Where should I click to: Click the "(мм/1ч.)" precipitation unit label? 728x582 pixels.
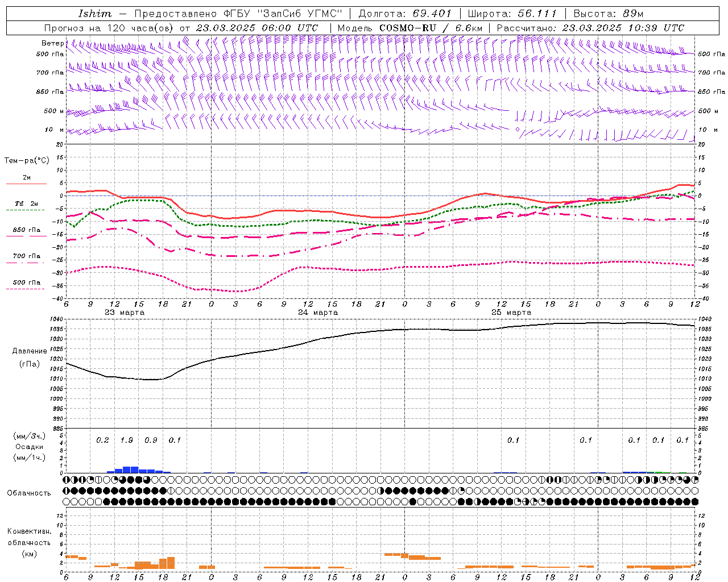29,458
